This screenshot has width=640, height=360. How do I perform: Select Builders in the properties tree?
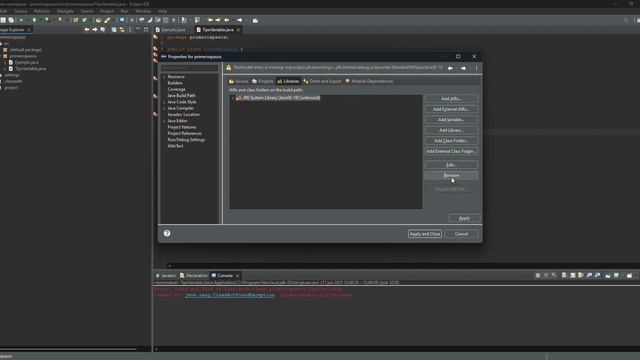[175, 83]
